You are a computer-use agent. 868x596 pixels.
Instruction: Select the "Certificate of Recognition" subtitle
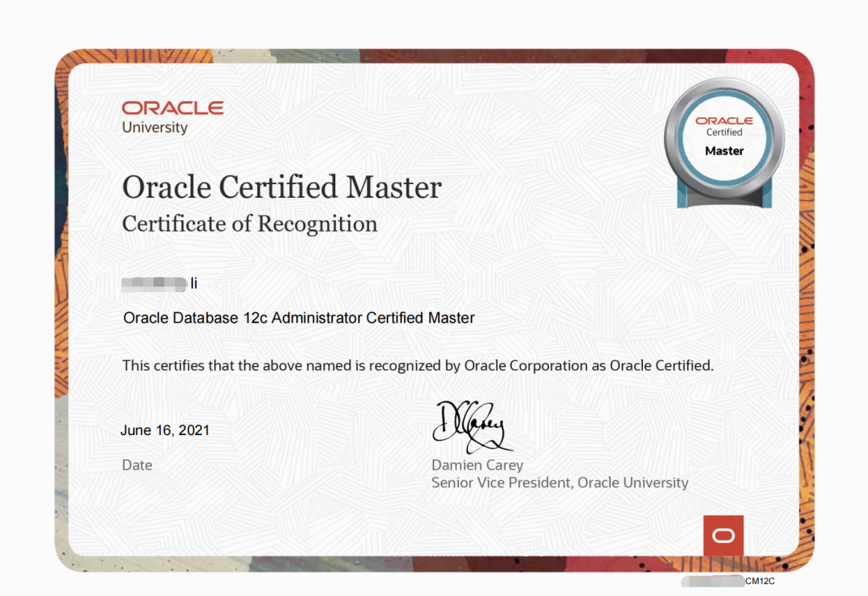click(x=250, y=224)
